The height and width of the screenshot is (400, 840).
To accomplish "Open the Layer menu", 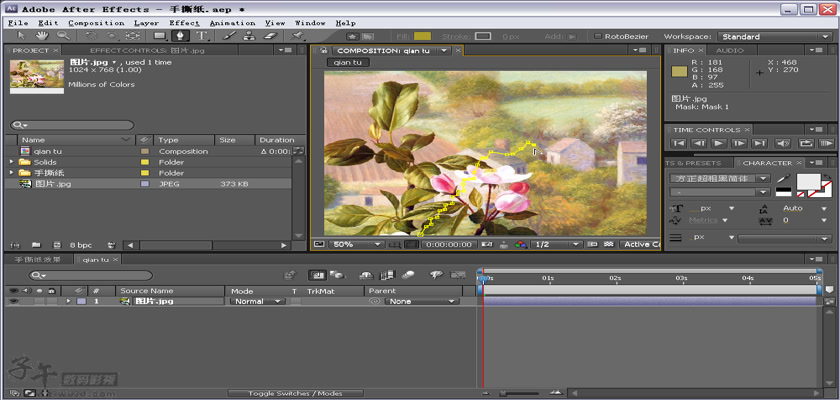I will coord(146,23).
